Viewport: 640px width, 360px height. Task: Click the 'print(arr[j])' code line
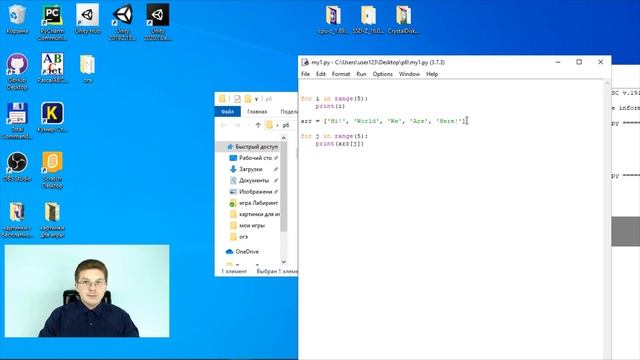(x=339, y=144)
